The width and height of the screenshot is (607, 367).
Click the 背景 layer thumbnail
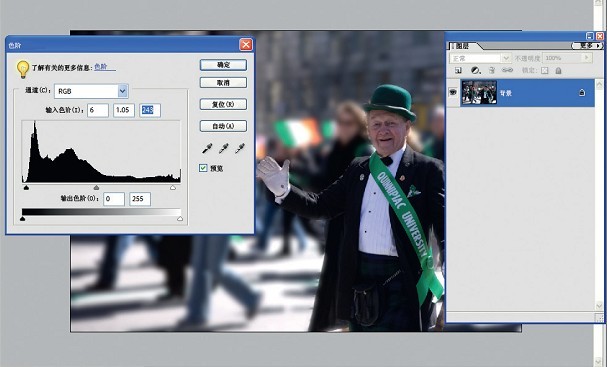coord(479,92)
